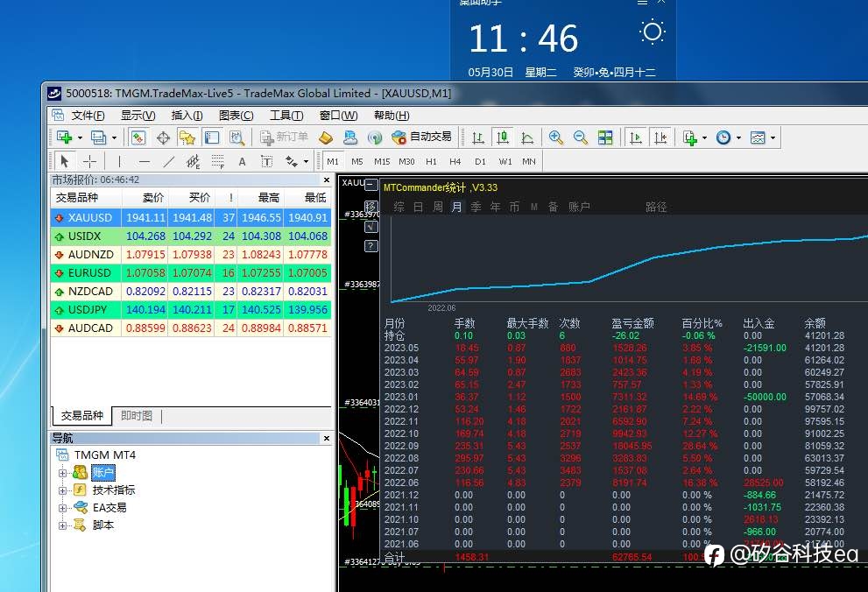This screenshot has width=868, height=592.
Task: Select the Horizontal Line drawing tool
Action: pos(145,161)
